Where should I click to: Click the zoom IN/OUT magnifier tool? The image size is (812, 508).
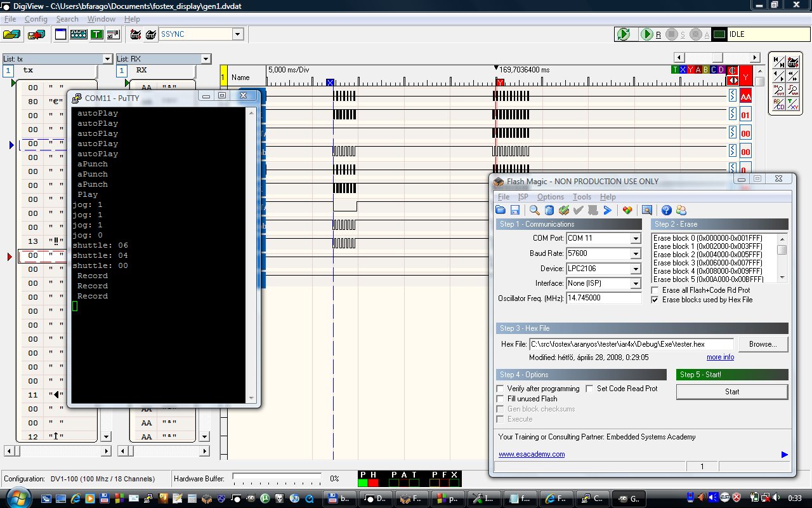pyautogui.click(x=778, y=90)
